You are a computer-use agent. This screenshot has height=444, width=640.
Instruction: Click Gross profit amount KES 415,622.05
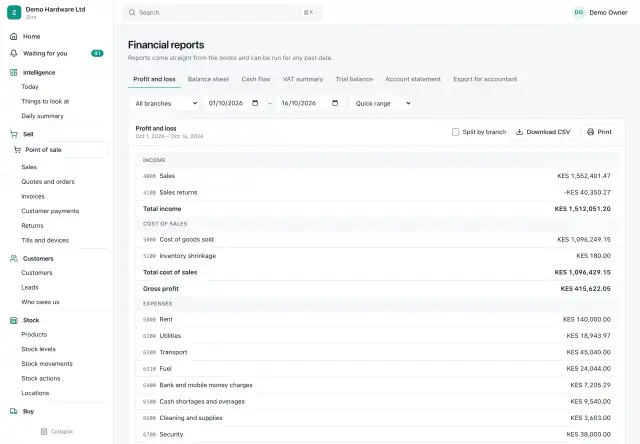pyautogui.click(x=585, y=289)
